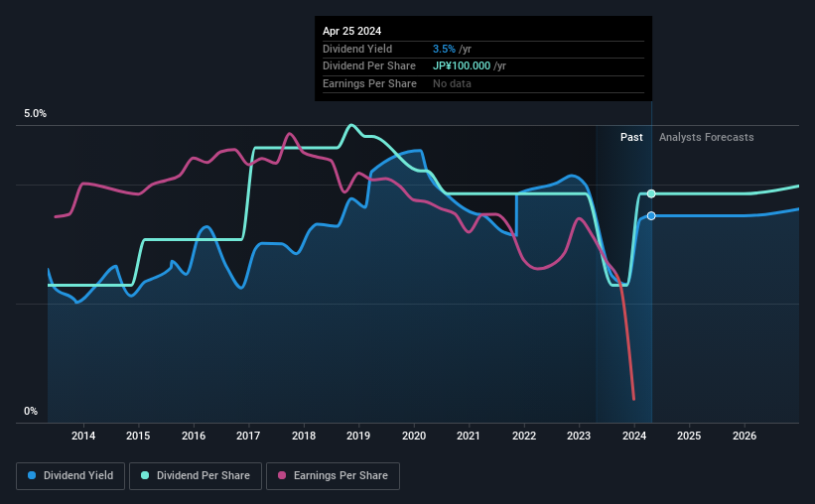Image resolution: width=815 pixels, height=504 pixels.
Task: Select the teal Dividend Per Share data point marker
Action: (x=651, y=193)
